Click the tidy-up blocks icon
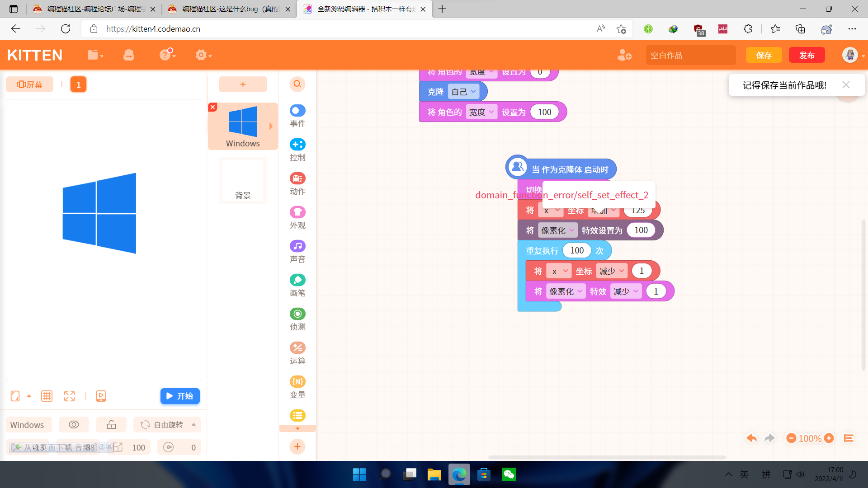The height and width of the screenshot is (488, 868). pyautogui.click(x=849, y=438)
